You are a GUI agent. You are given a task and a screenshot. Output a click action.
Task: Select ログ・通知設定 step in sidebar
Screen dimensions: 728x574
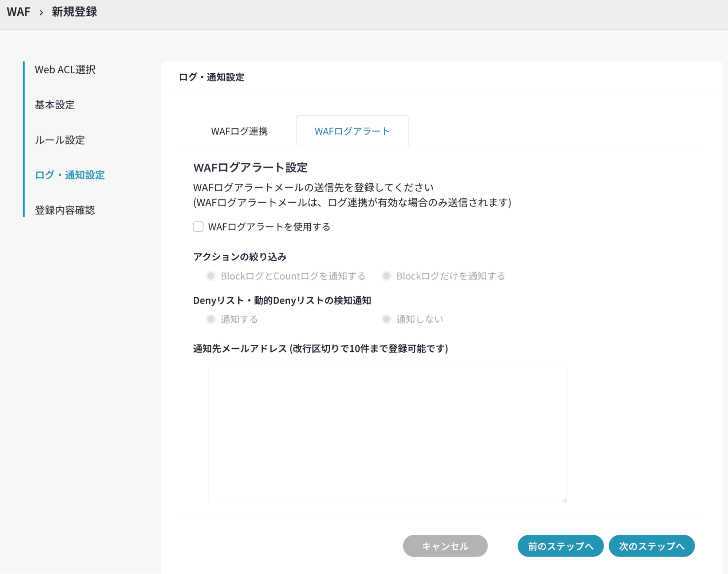tap(70, 175)
